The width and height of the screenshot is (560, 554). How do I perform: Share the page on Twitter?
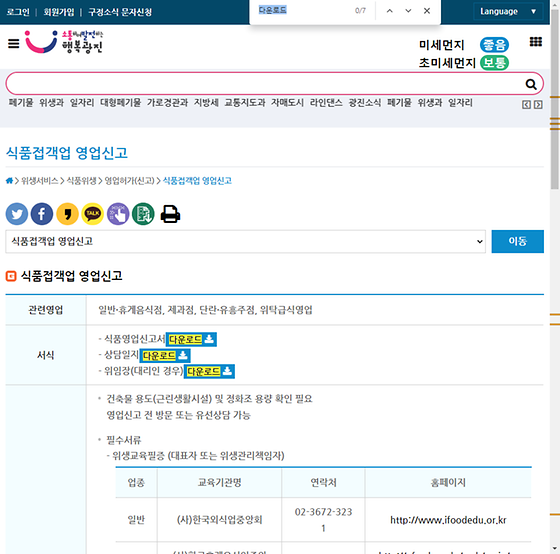[17, 214]
